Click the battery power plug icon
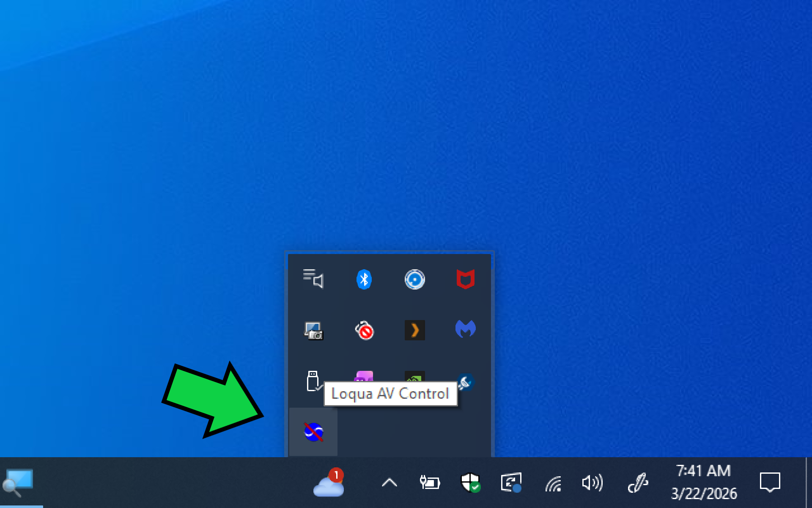Image resolution: width=812 pixels, height=508 pixels. point(430,483)
